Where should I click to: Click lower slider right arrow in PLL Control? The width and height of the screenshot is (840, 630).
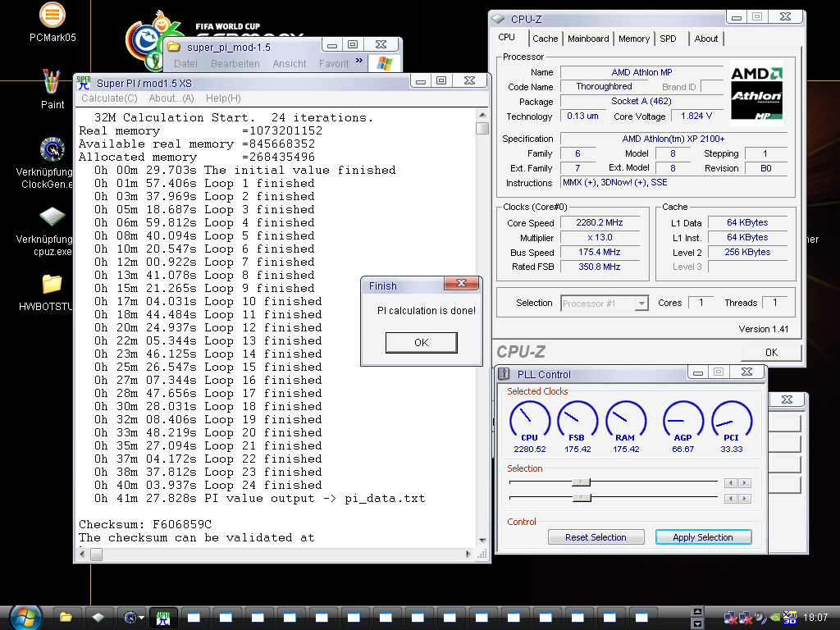coord(744,499)
